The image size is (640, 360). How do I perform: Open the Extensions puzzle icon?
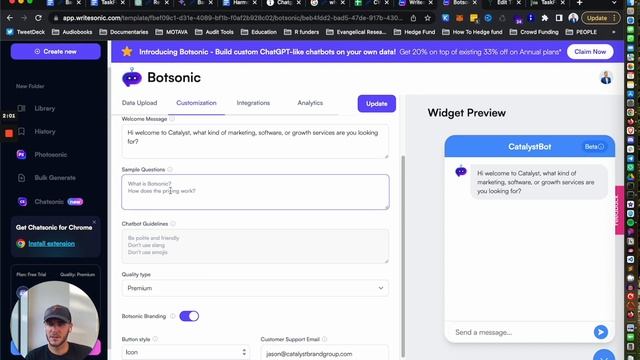click(544, 18)
